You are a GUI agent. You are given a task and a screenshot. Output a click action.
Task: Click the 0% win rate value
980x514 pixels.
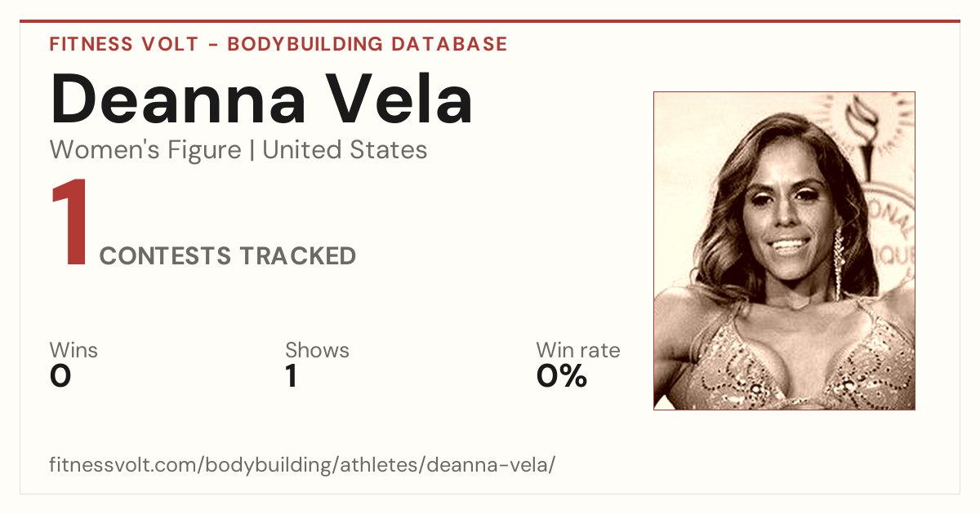tap(562, 376)
